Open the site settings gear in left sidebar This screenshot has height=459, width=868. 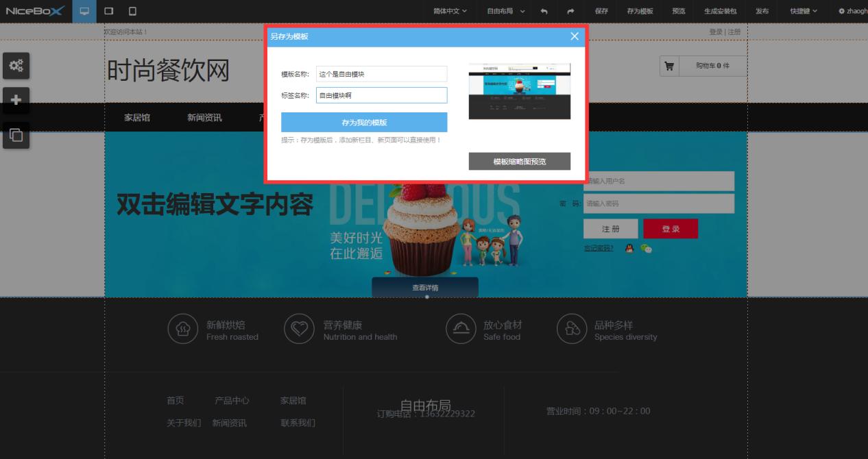point(16,66)
